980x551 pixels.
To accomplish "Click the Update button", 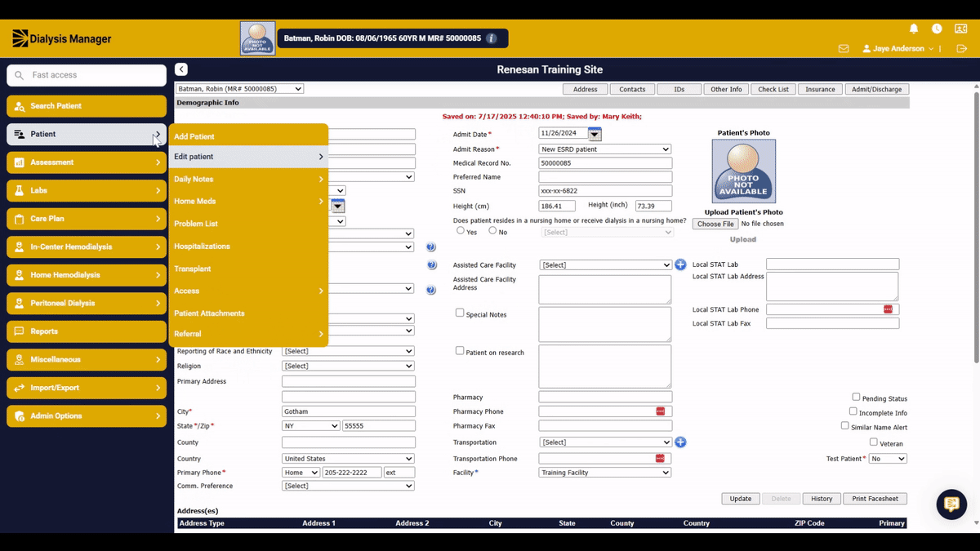I will pos(741,499).
